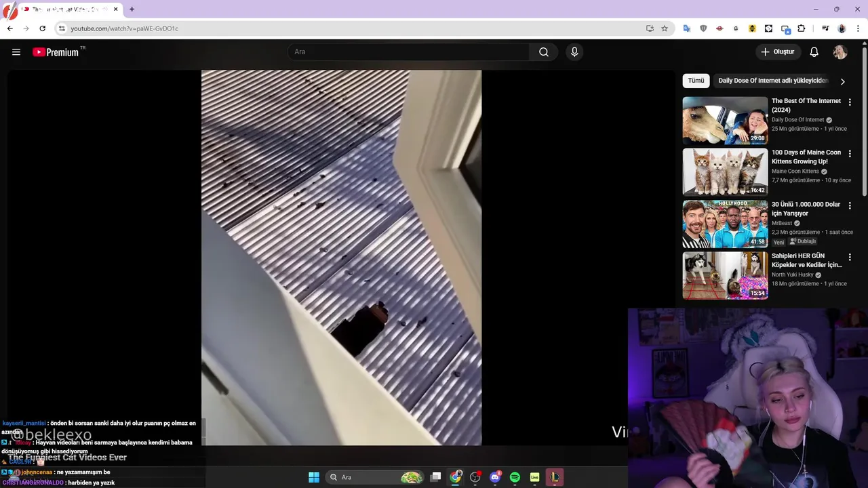This screenshot has height=488, width=868.
Task: Bookmark this page with the star icon
Action: (665, 28)
